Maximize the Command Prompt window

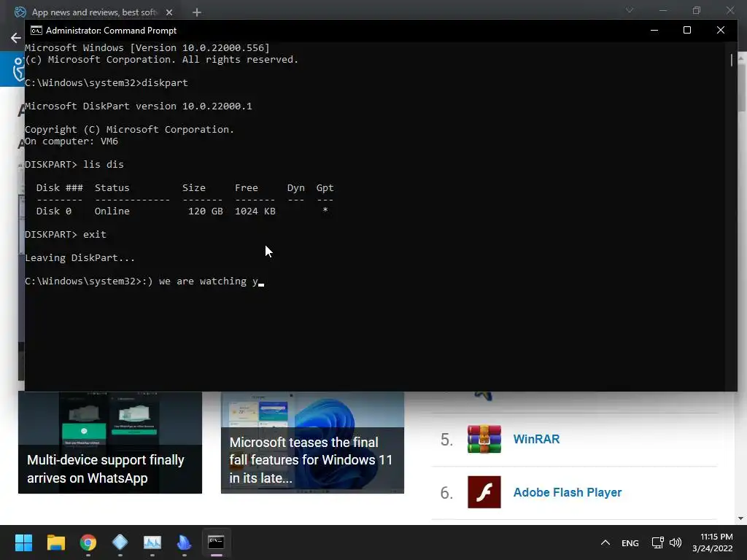(x=687, y=30)
